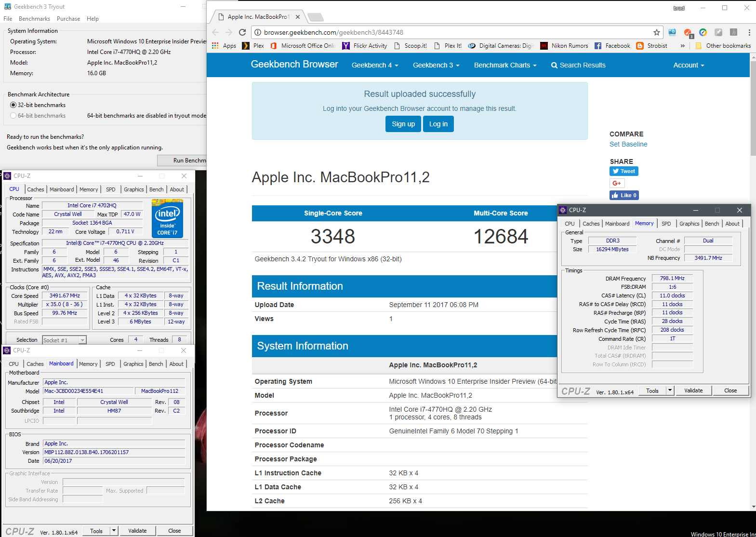
Task: Bookmark this page with the star icon
Action: click(x=657, y=32)
